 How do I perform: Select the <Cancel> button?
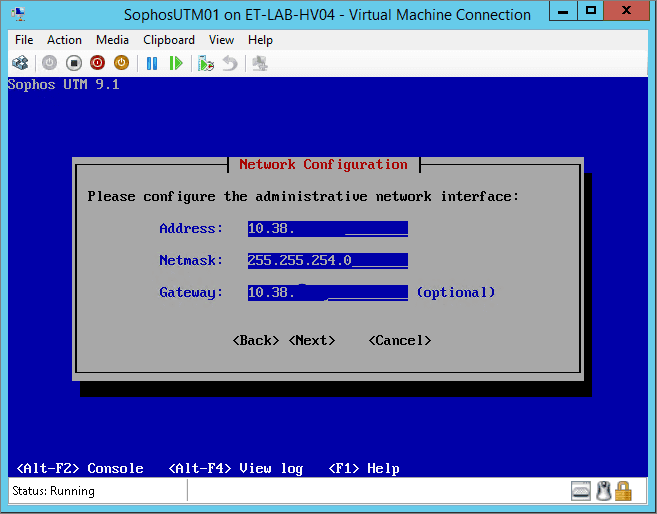click(x=400, y=341)
